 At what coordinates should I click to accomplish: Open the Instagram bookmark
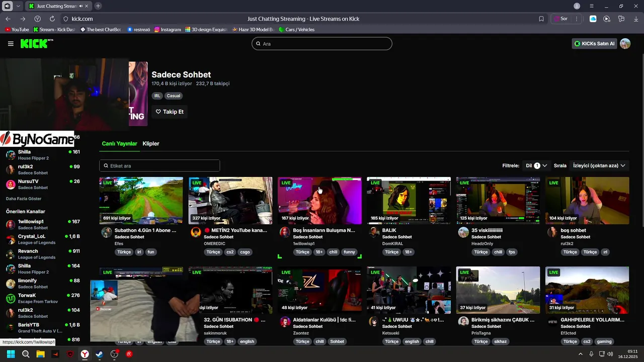click(168, 30)
